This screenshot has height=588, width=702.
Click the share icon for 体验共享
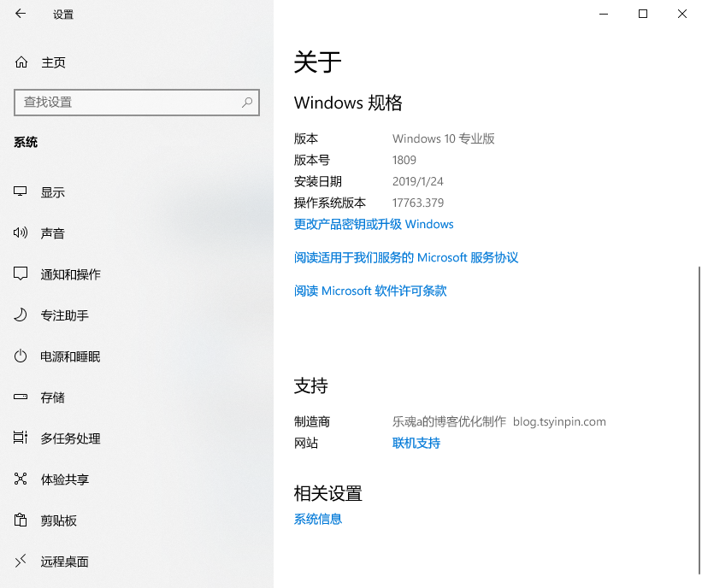click(x=21, y=479)
